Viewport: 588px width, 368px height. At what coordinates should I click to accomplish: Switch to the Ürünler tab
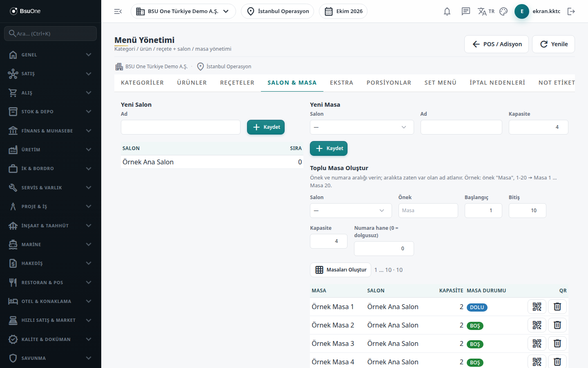tap(192, 83)
